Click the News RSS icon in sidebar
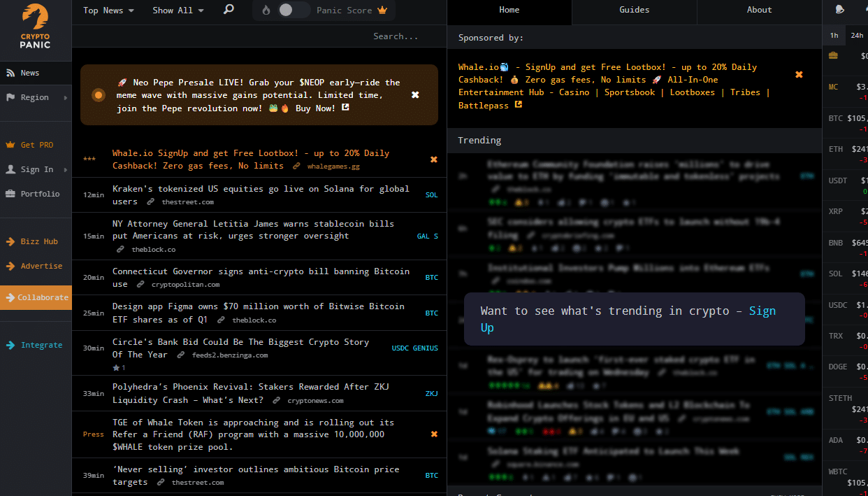The image size is (868, 496). pyautogui.click(x=10, y=73)
